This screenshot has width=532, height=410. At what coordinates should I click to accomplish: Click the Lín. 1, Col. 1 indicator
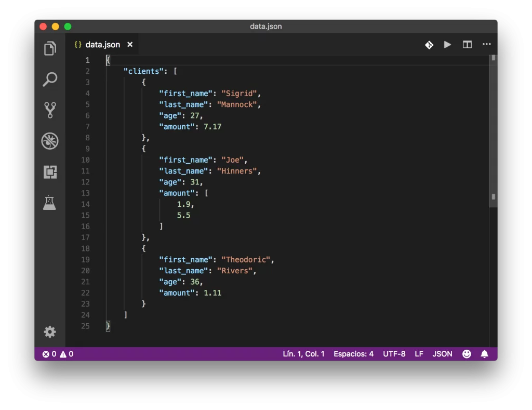pyautogui.click(x=303, y=354)
